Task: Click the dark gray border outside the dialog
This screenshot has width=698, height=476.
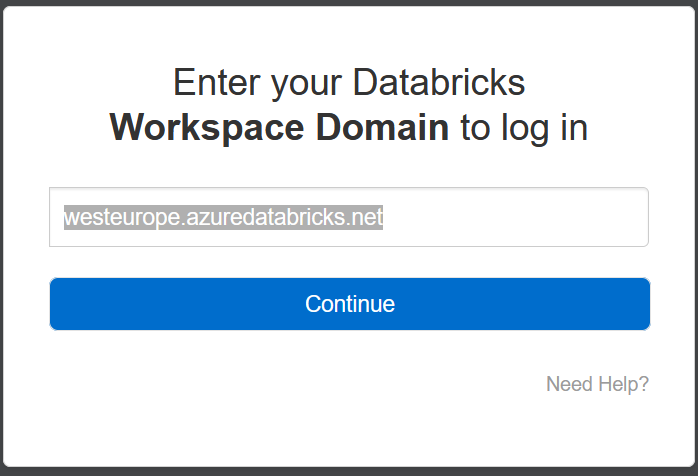Action: [x=349, y=471]
